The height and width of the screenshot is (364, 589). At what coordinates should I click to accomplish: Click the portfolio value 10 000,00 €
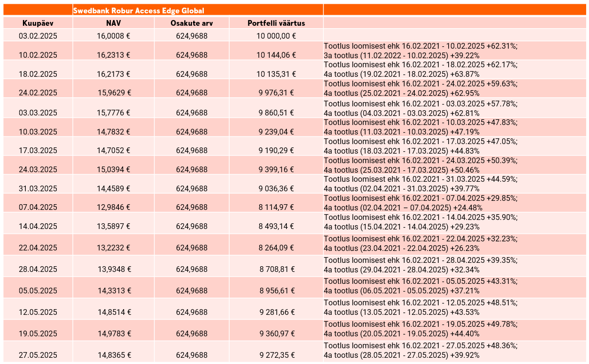[276, 35]
